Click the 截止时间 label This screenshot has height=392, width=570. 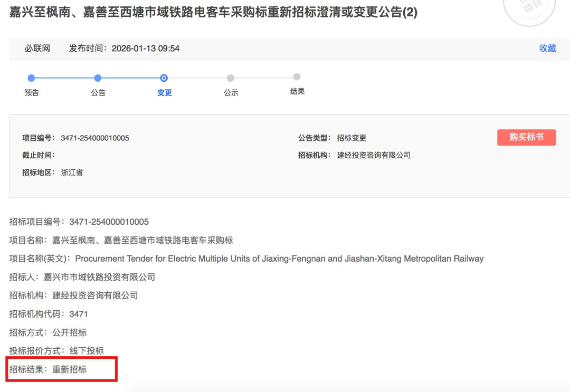point(39,155)
